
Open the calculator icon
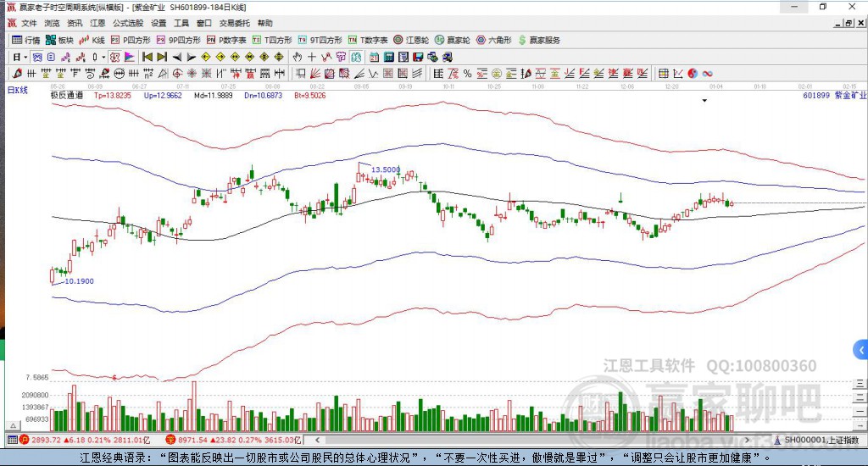coord(388,57)
